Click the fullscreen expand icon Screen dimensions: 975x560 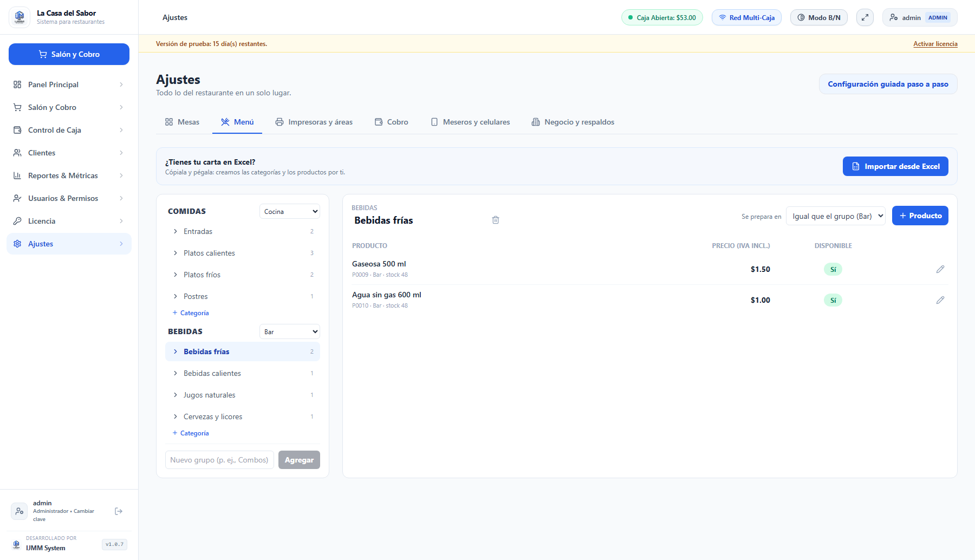[x=865, y=17]
